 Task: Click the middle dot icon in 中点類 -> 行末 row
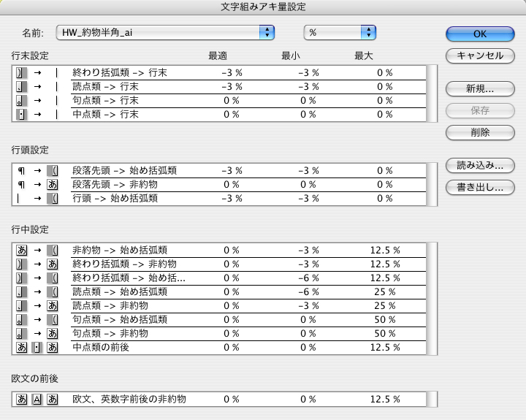click(x=20, y=115)
